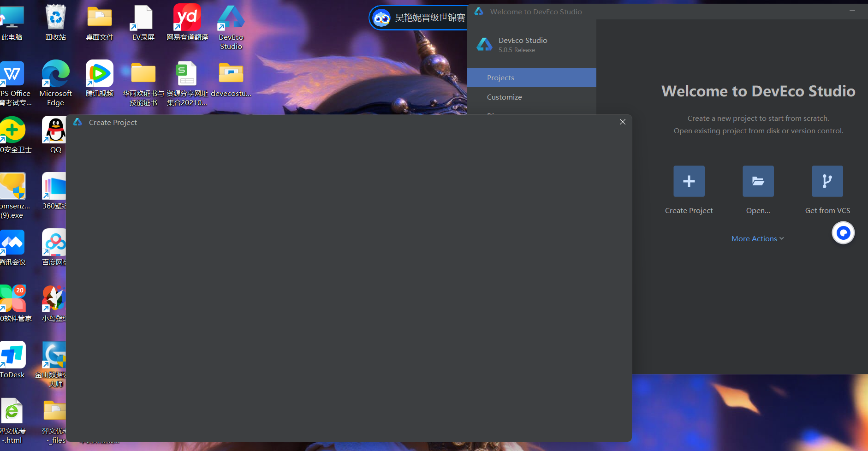Click the logo in Welcome window title bar
868x451 pixels.
coord(479,11)
